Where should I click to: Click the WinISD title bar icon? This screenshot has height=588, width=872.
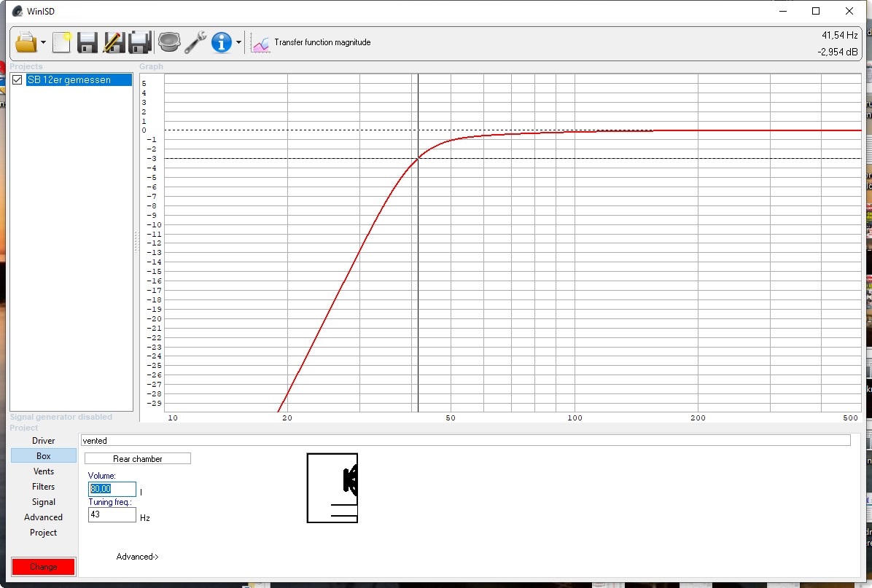click(17, 11)
